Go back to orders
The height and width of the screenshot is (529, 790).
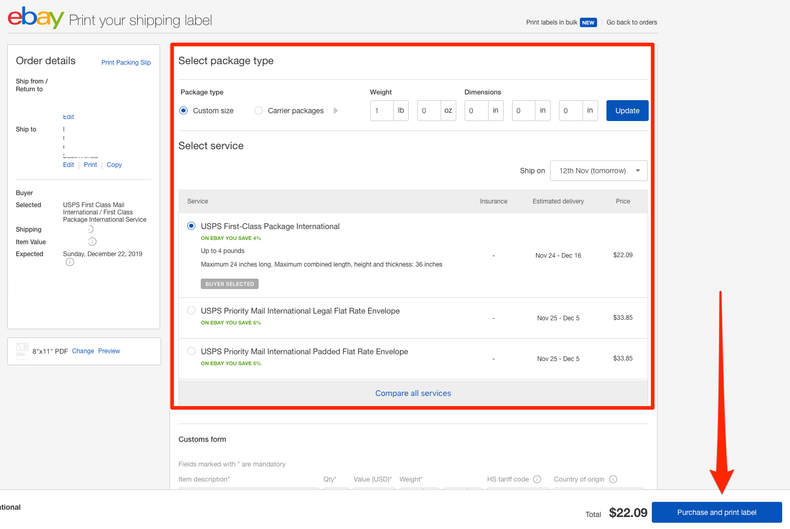pos(631,22)
